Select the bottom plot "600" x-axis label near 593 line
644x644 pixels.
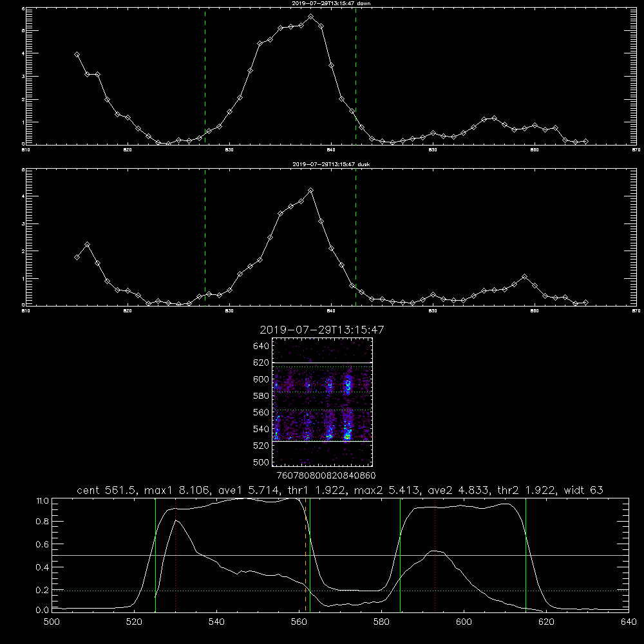(x=464, y=622)
